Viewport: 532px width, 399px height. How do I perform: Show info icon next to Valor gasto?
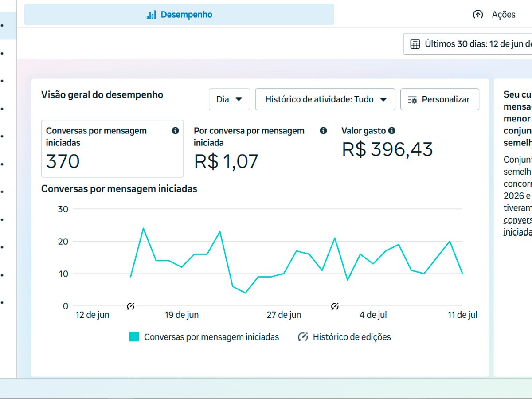pos(392,131)
